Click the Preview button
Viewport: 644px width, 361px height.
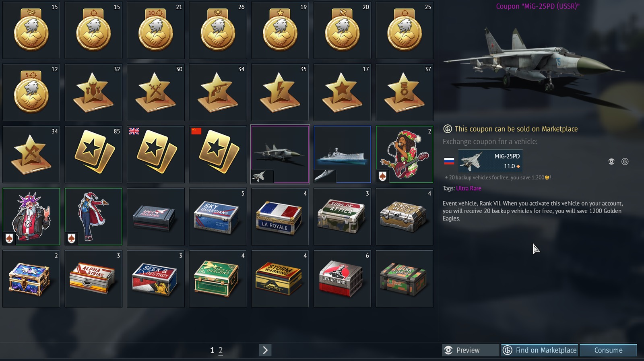[x=471, y=350]
